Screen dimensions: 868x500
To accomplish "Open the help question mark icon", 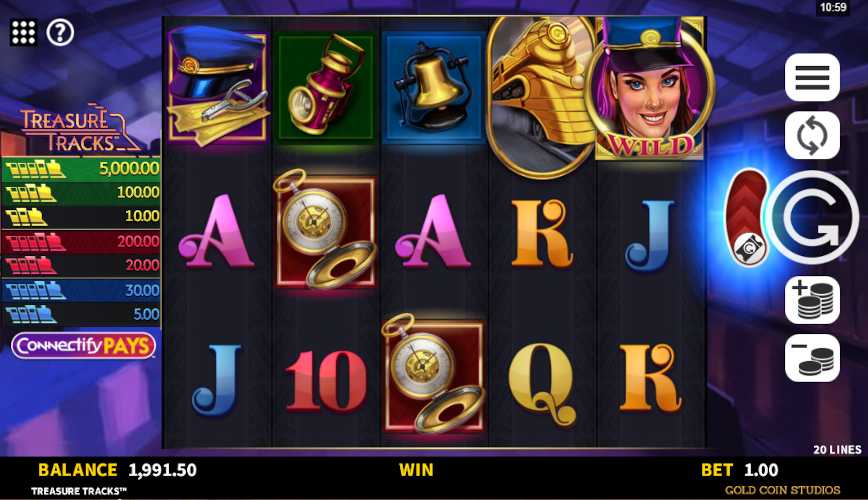I will tap(60, 33).
